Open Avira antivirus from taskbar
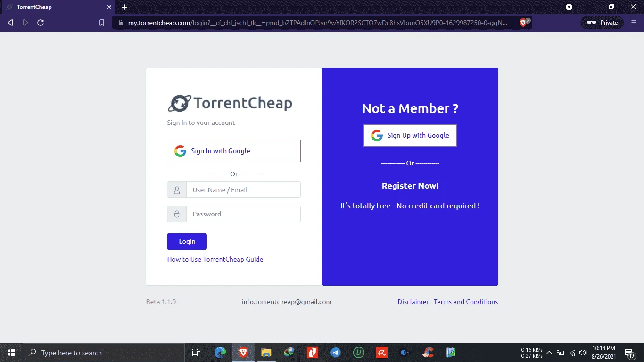 click(382, 353)
